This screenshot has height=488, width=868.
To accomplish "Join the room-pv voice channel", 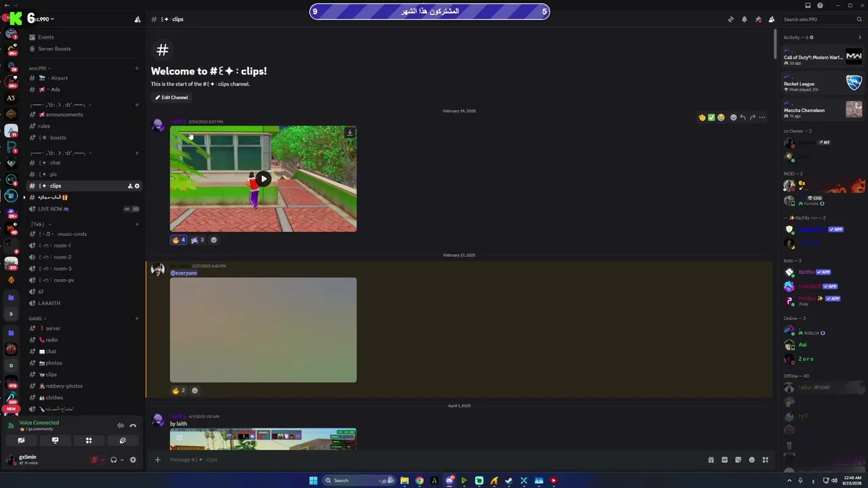I will click(x=84, y=280).
